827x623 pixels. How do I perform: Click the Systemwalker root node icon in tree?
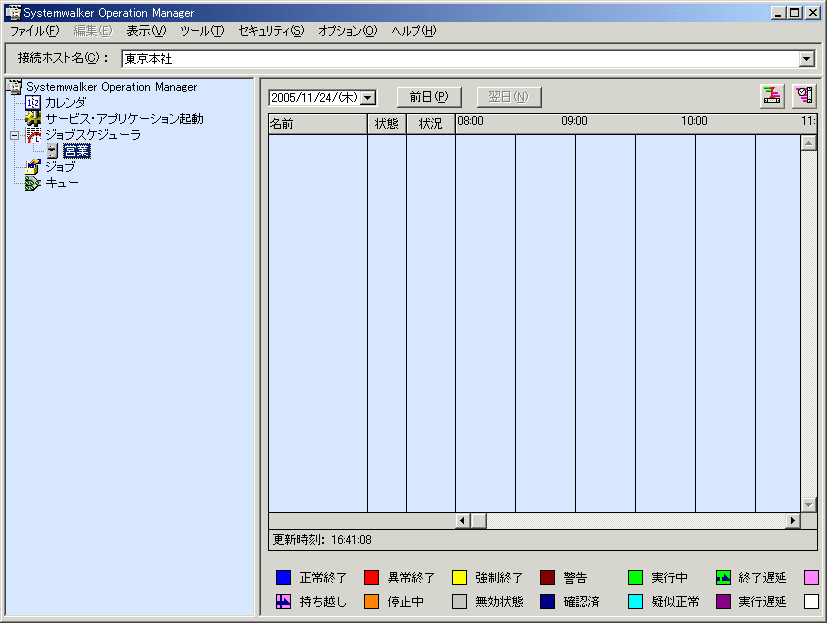tap(15, 87)
